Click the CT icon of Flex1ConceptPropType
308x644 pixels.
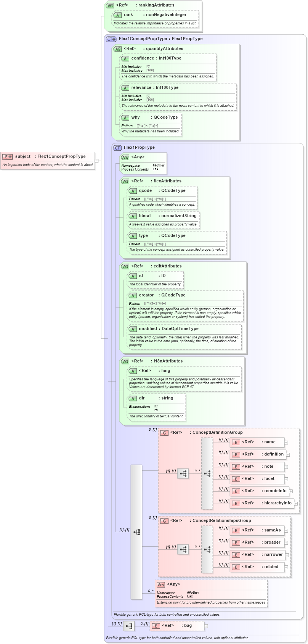point(111,39)
